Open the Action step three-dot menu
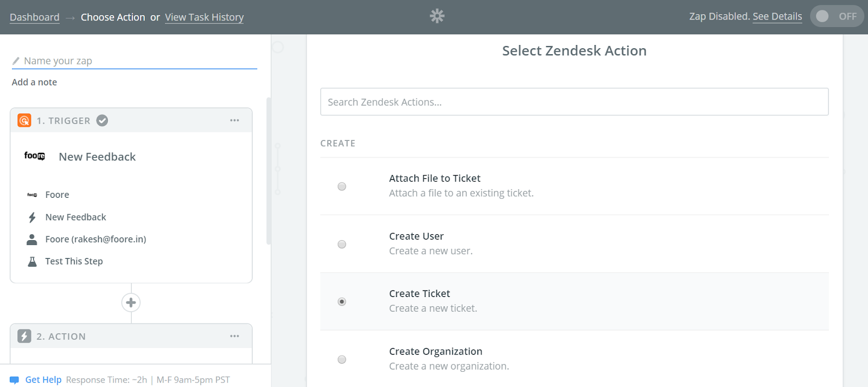 tap(234, 336)
